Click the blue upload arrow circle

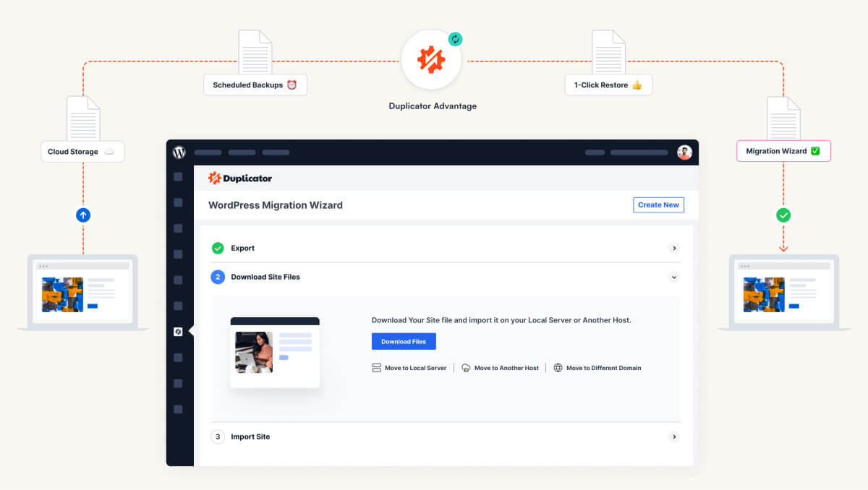[83, 215]
